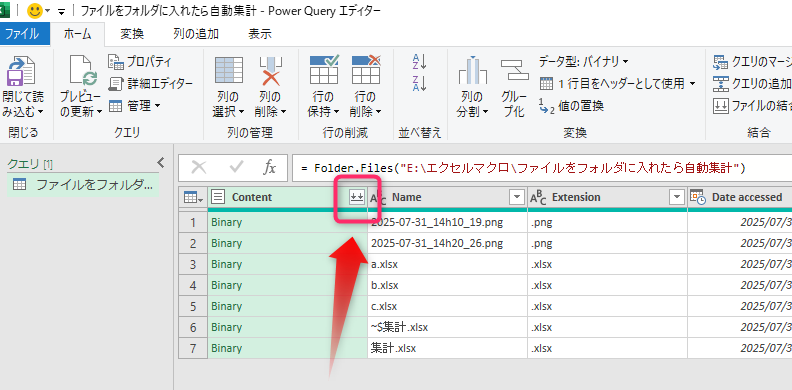Select cell 2025-07-31_14h20_26.png

[x=448, y=243]
